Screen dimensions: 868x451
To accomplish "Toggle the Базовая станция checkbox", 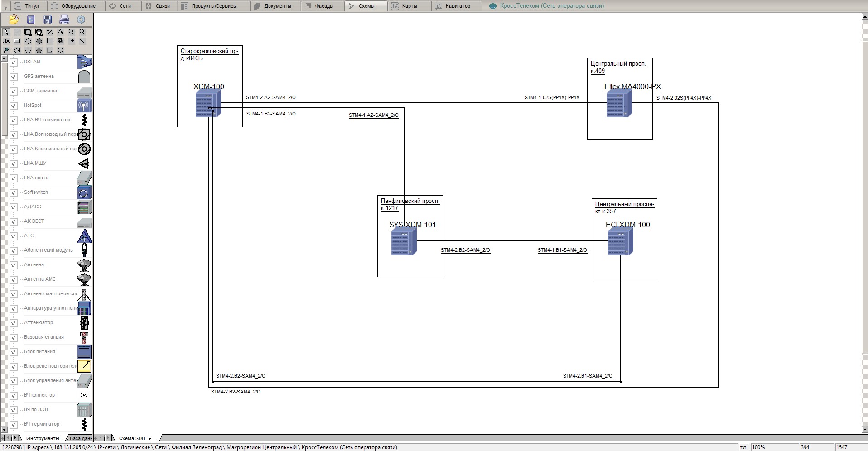I will [x=14, y=338].
